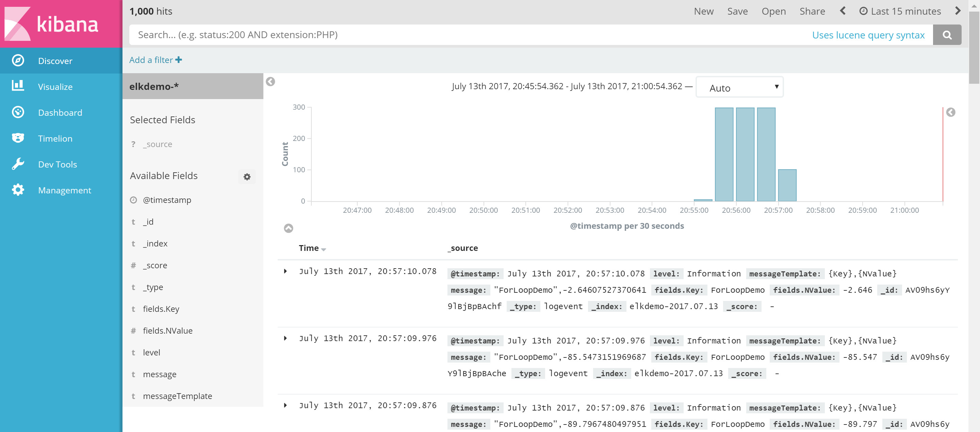Open the Share menu item
This screenshot has height=432, width=980.
click(812, 12)
